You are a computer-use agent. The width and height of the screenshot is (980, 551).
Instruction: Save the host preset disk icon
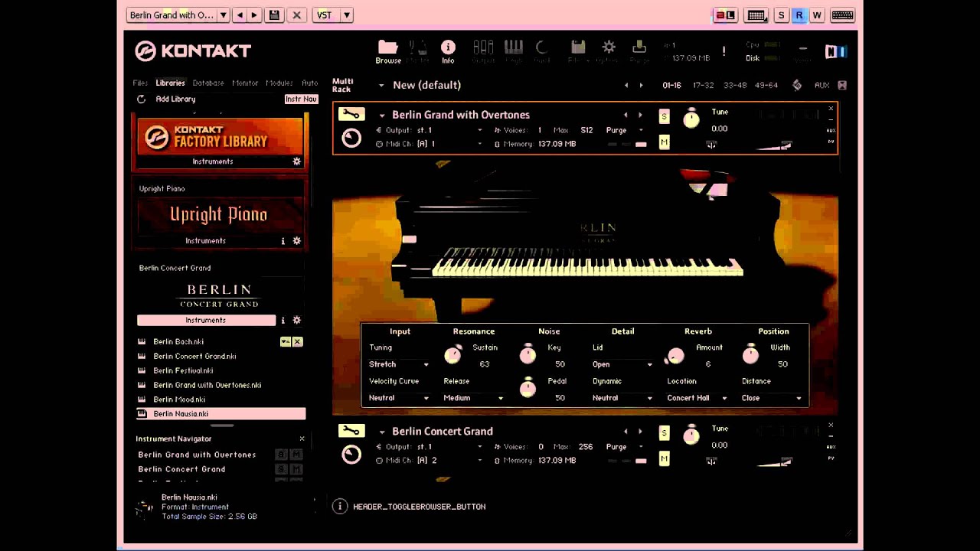273,15
